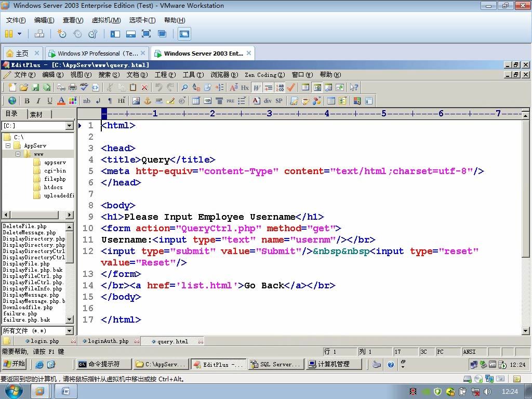Collapse the AppServ folder tree node
The image size is (532, 399).
point(8,145)
